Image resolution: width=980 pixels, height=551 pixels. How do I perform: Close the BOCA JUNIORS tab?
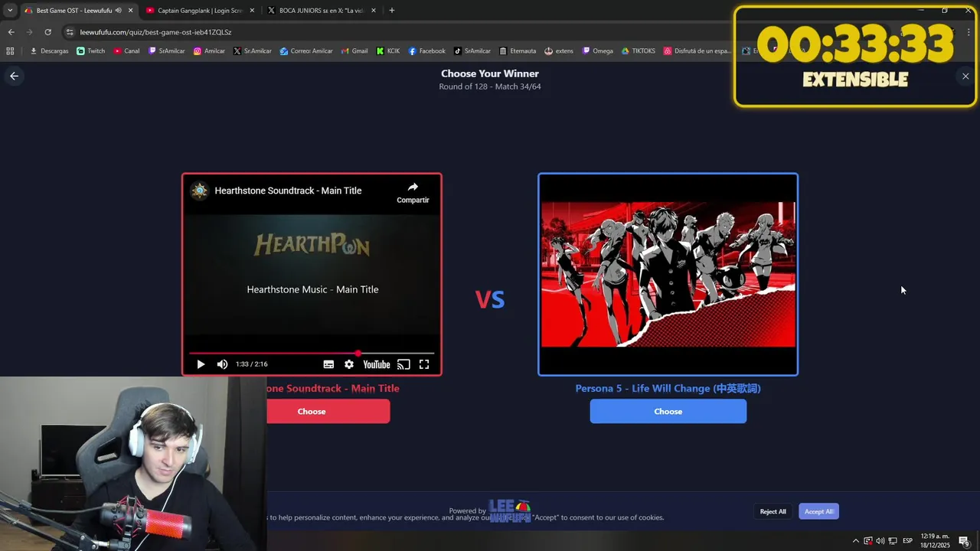[x=373, y=11]
